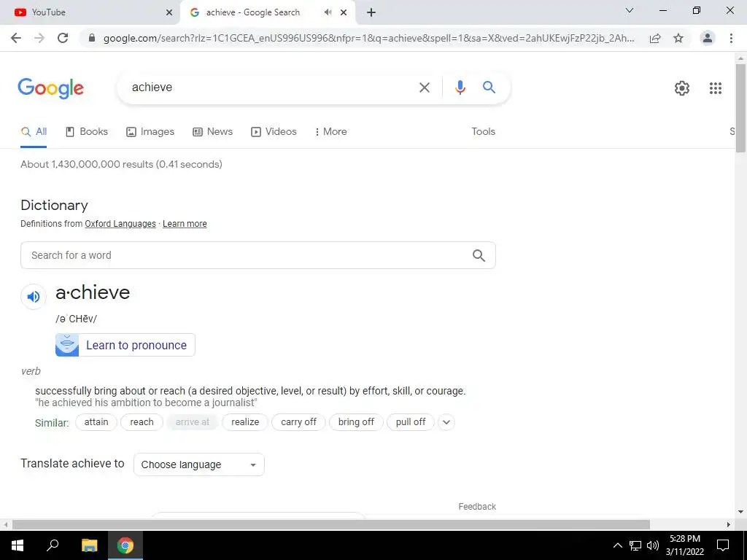747x560 pixels.
Task: Click the Search for a word field
Action: pos(258,255)
